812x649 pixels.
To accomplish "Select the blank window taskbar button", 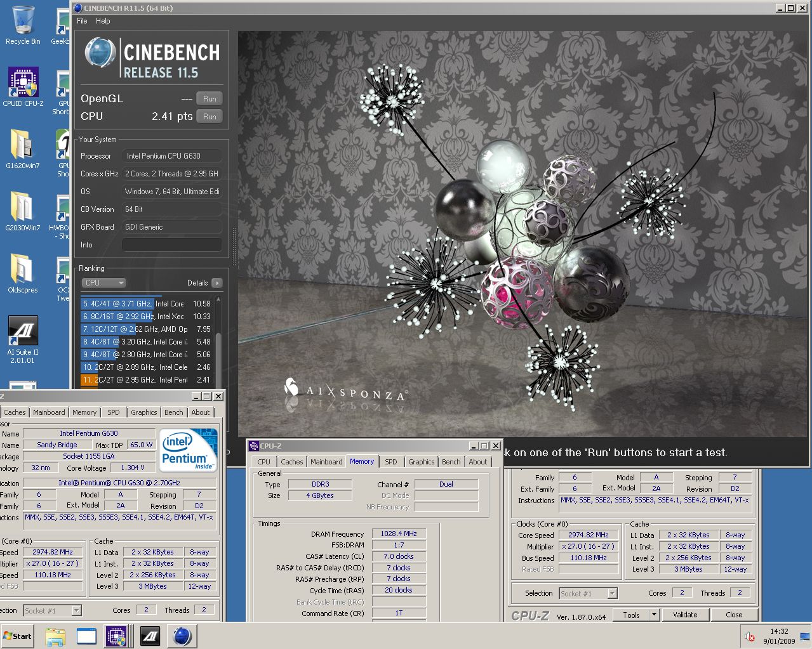I will point(86,636).
